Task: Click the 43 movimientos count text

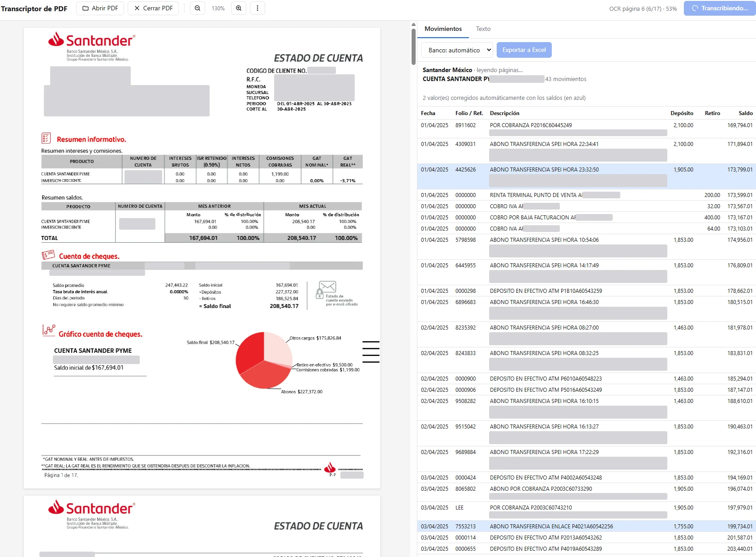Action: point(566,79)
